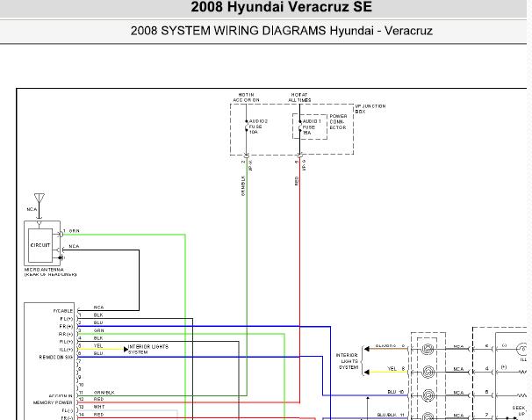Click the 'BLU' wire label at pin 2
This screenshot has height=420, width=532.
point(98,322)
